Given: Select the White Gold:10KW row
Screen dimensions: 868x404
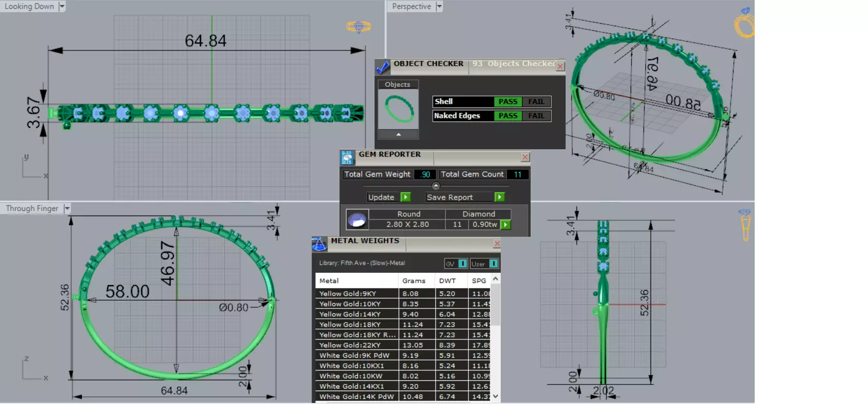Looking at the screenshot, I should tap(403, 376).
